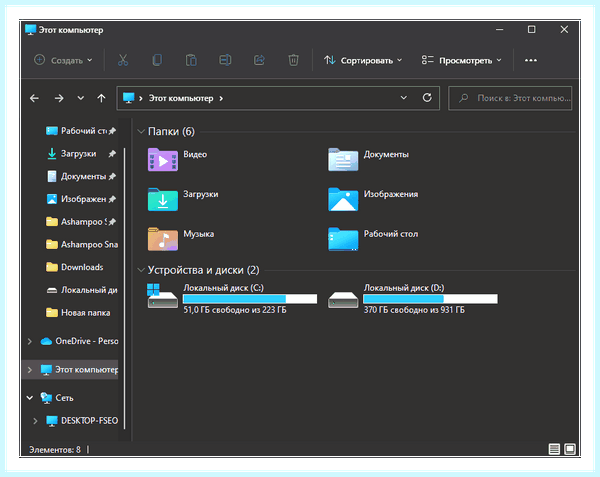This screenshot has height=477, width=600.
Task: Click the Paste clipboard icon
Action: 191,60
